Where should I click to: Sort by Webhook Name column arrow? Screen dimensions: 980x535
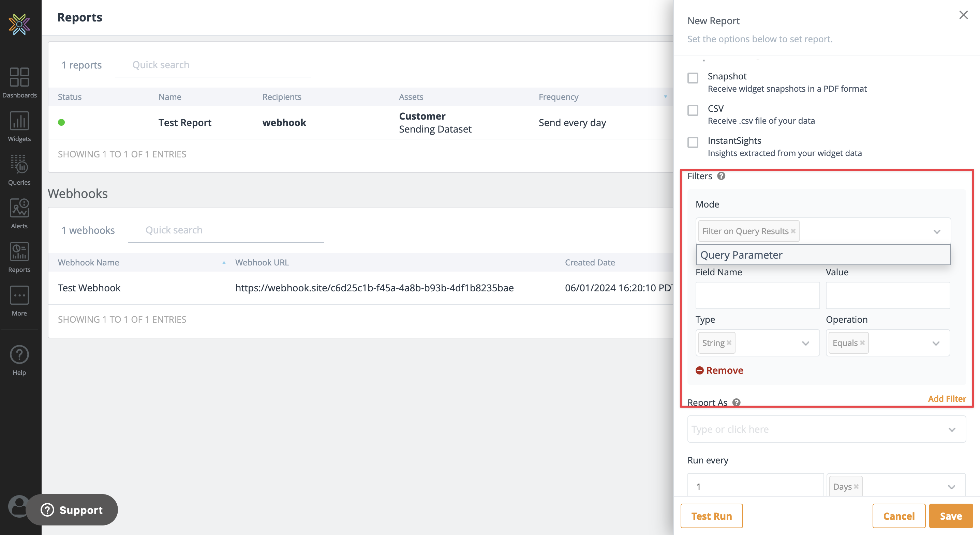point(224,262)
